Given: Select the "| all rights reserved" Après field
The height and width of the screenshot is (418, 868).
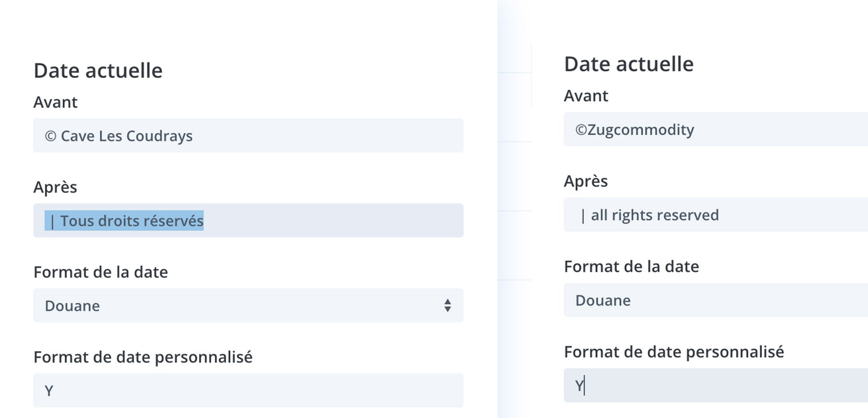Looking at the screenshot, I should coord(715,215).
